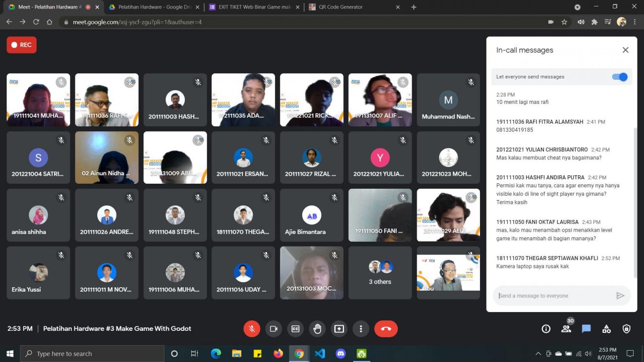Screen dimensions: 644x362
Task: Turn on closed captions
Action: click(x=295, y=329)
